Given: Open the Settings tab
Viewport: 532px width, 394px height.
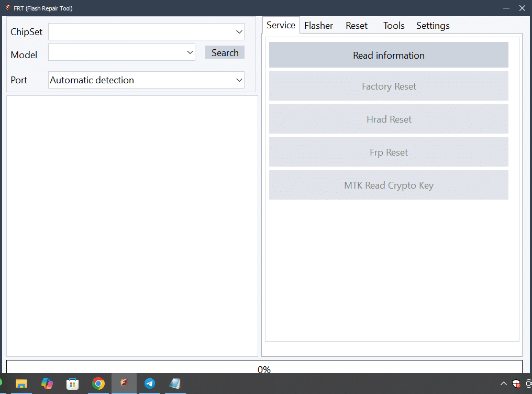Looking at the screenshot, I should tap(433, 25).
